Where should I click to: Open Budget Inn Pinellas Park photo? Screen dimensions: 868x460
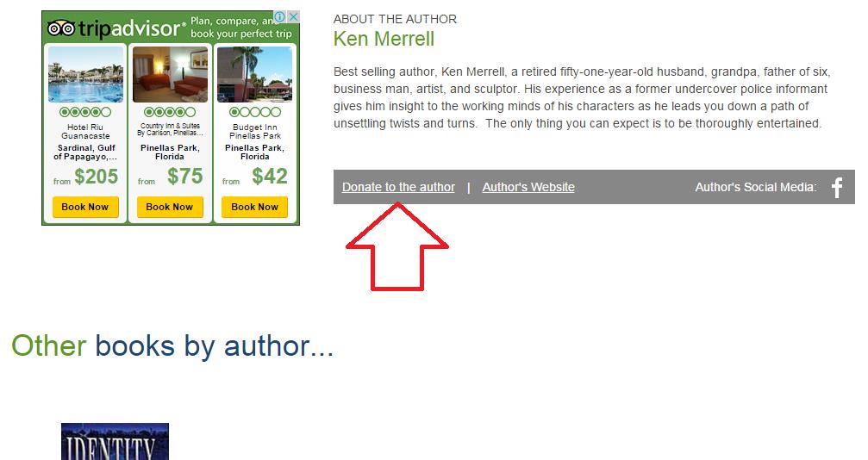click(x=254, y=74)
